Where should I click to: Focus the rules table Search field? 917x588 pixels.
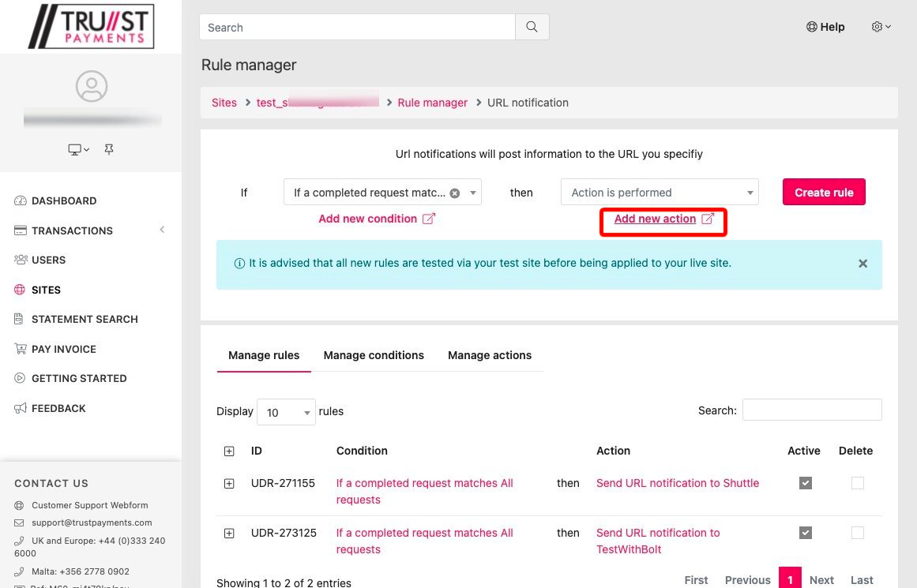point(812,410)
